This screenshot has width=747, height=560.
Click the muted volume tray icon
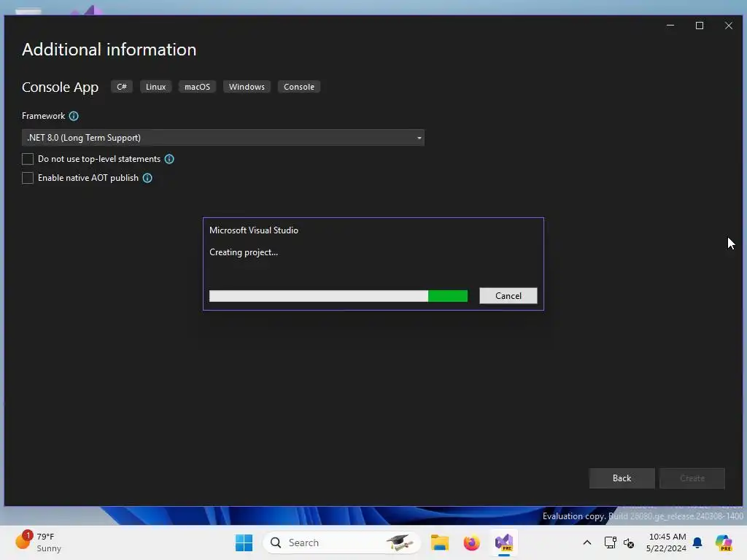pos(629,542)
